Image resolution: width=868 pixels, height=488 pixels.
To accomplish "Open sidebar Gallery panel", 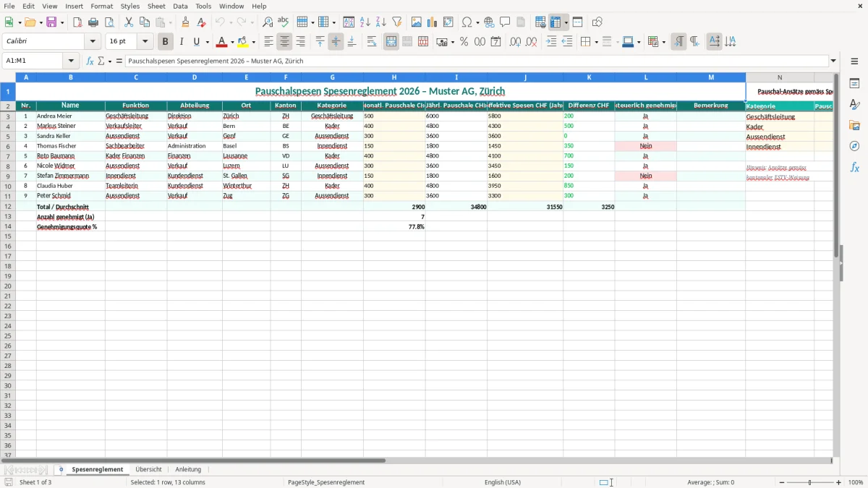I will pyautogui.click(x=854, y=125).
